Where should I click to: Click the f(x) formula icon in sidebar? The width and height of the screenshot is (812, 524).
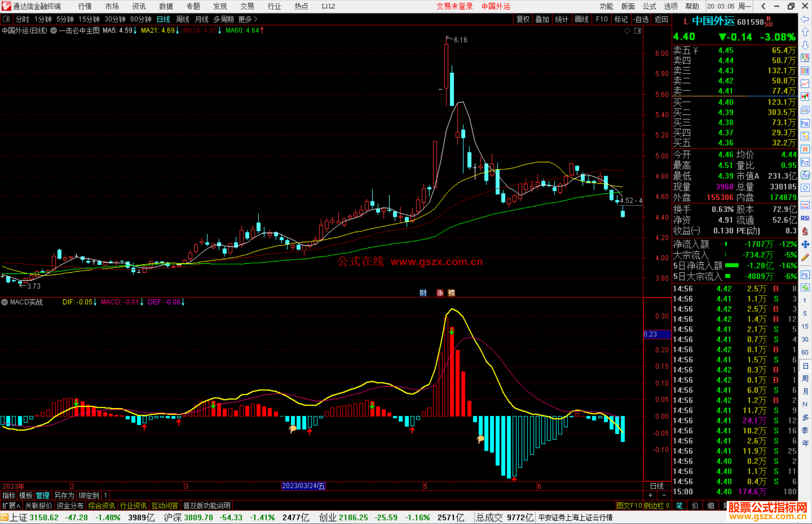(805, 175)
